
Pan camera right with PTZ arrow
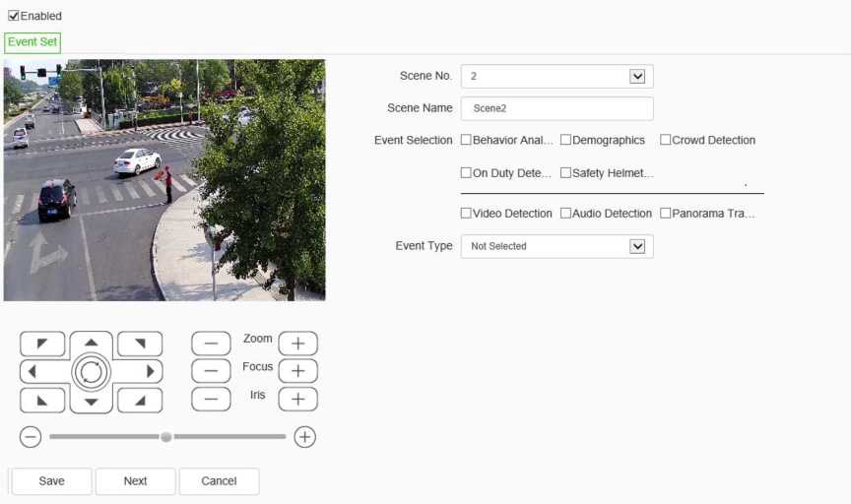click(x=150, y=371)
